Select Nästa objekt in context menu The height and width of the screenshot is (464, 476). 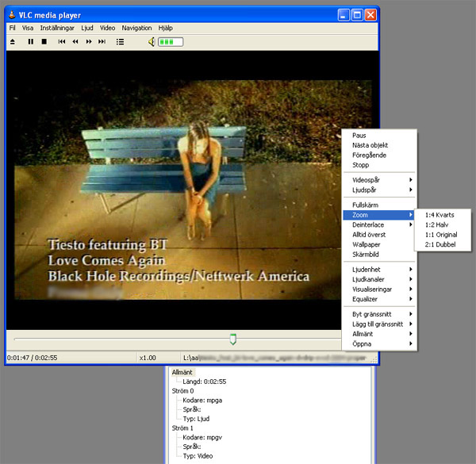pos(379,145)
